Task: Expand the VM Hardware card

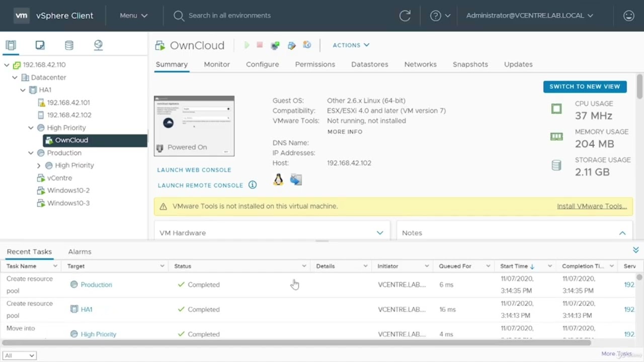Action: pos(380,233)
